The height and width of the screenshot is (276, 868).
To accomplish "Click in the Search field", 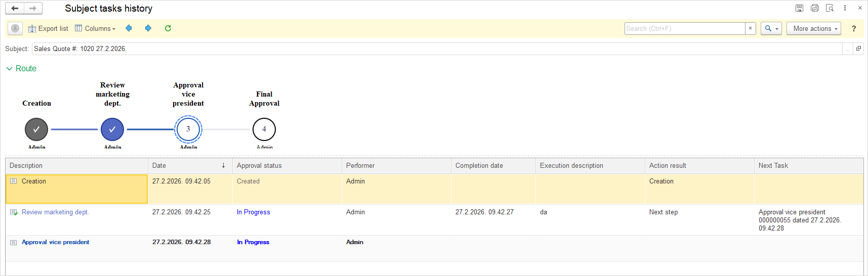I will coord(684,29).
